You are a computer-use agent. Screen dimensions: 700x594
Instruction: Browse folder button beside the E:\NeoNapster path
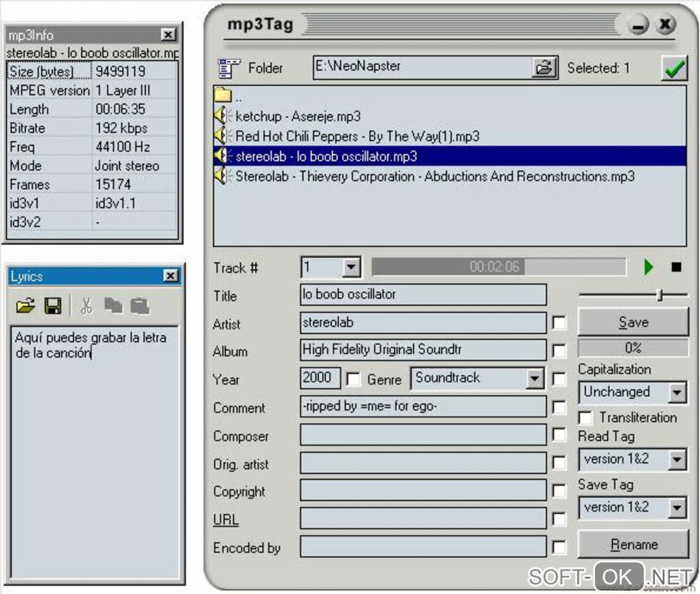(x=544, y=68)
